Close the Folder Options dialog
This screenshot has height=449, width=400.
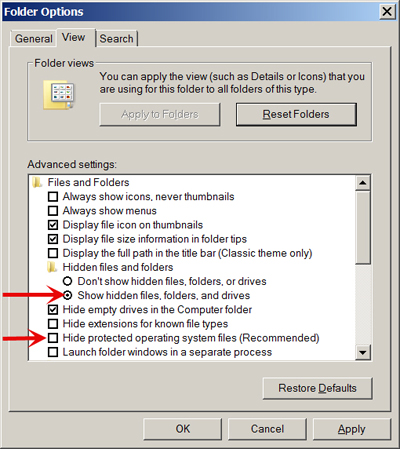click(x=387, y=12)
